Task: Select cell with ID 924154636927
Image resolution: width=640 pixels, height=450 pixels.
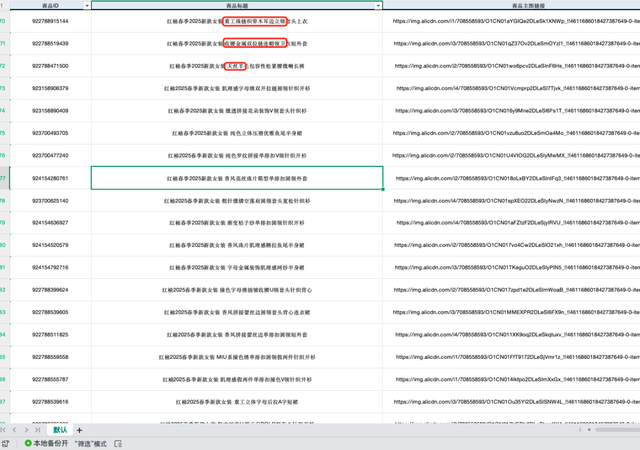Action: (x=50, y=223)
